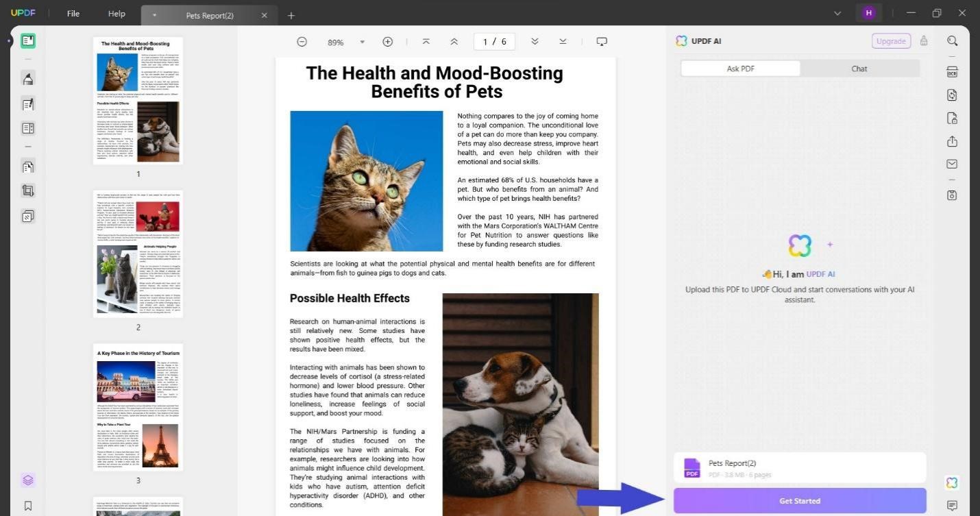Enter presentation slideshow mode
980x516 pixels.
pyautogui.click(x=602, y=41)
